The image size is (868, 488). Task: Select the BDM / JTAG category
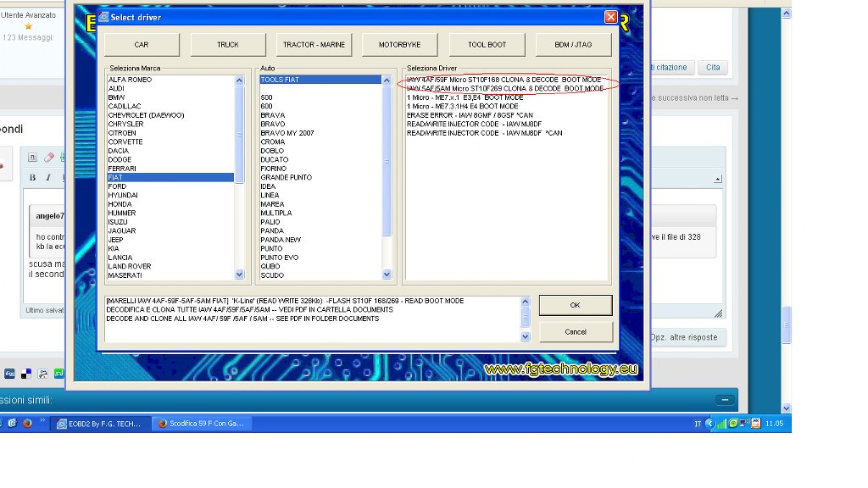point(574,45)
